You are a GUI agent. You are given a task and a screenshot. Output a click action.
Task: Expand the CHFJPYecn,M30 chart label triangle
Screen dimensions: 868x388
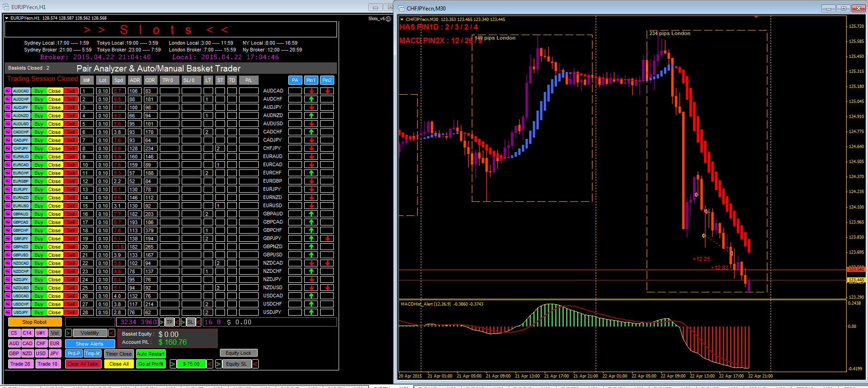point(402,20)
